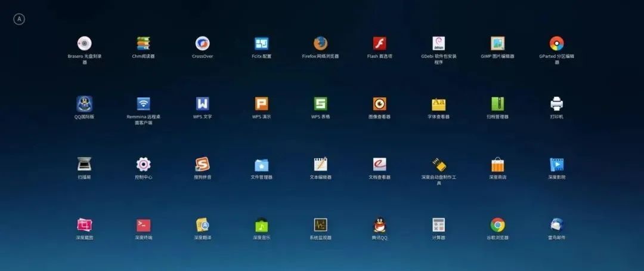Open Fcitx 配置 input settings
This screenshot has height=271, width=644.
point(262,44)
